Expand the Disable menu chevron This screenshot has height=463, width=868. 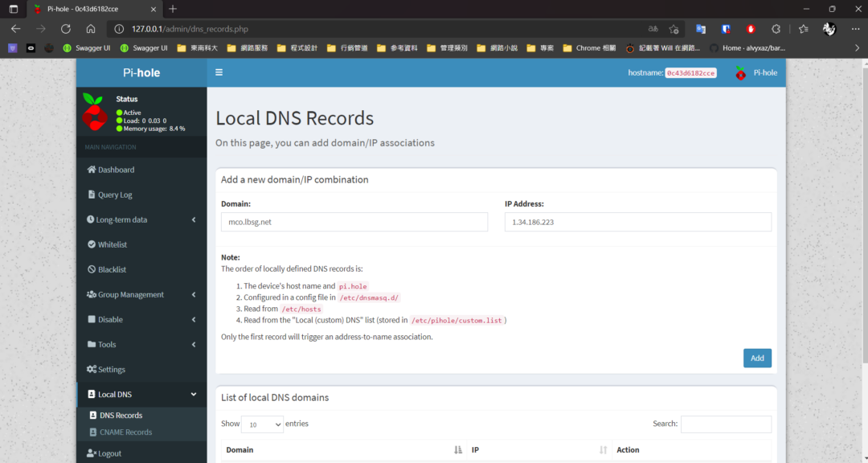[194, 320]
